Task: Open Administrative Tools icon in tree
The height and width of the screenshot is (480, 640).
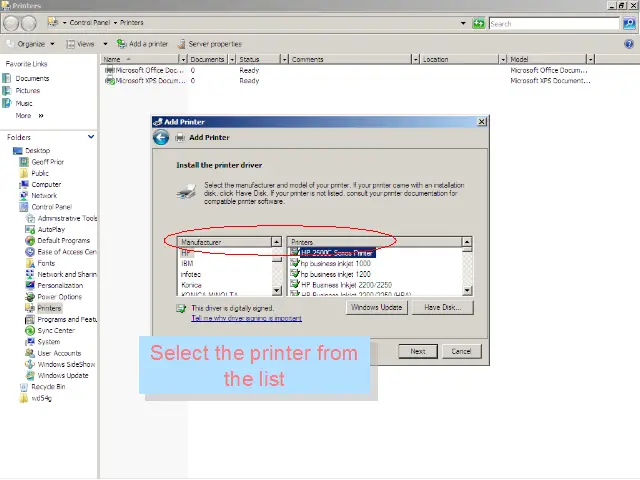Action: 30,218
